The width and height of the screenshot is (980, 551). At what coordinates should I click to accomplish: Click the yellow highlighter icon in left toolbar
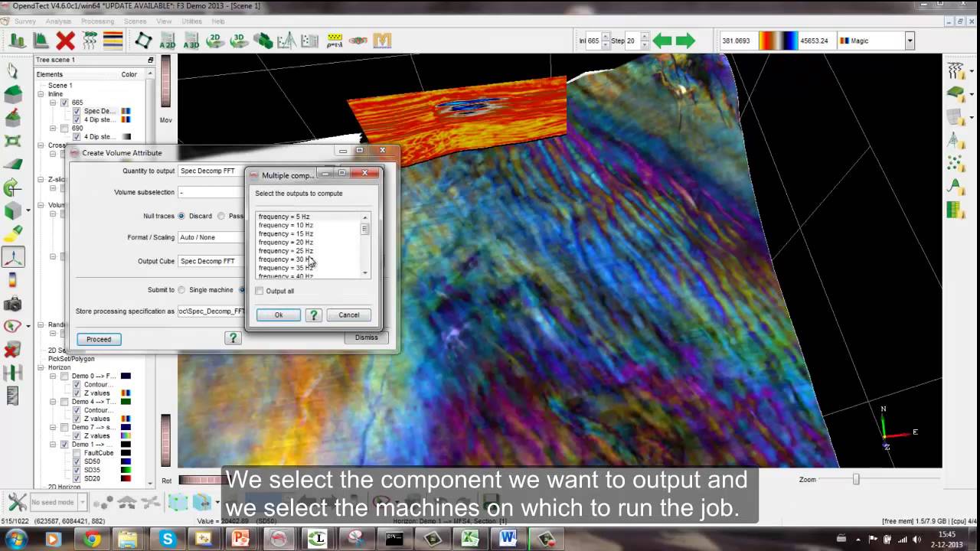[x=12, y=233]
